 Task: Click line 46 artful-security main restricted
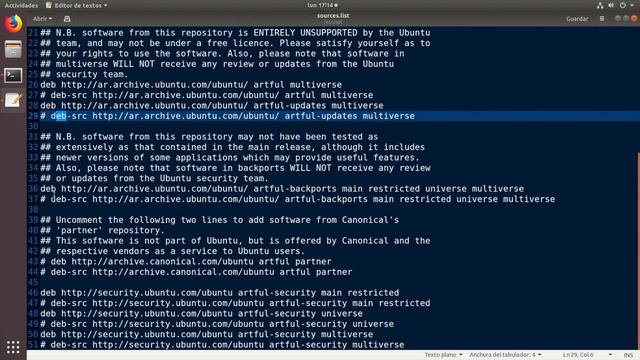click(x=220, y=293)
